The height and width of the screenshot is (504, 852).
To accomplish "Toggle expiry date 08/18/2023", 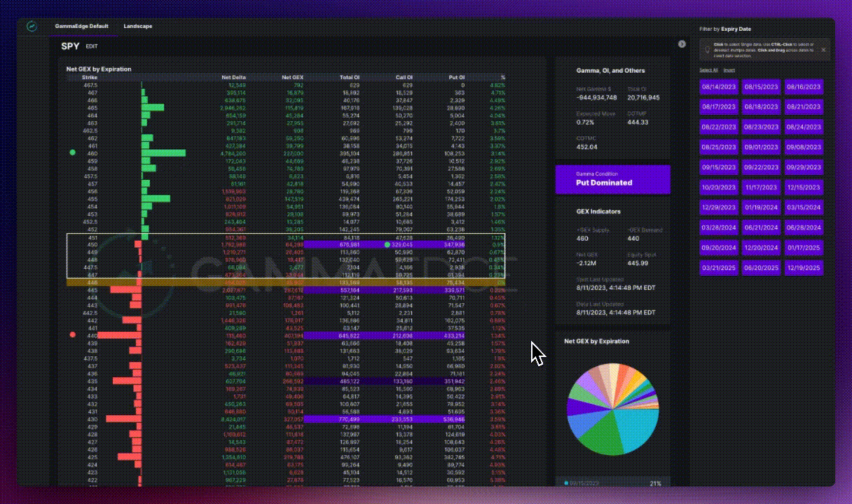I will [x=761, y=107].
